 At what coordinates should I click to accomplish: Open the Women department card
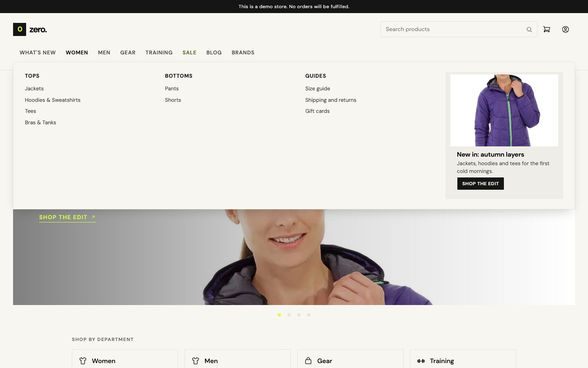pyautogui.click(x=125, y=359)
